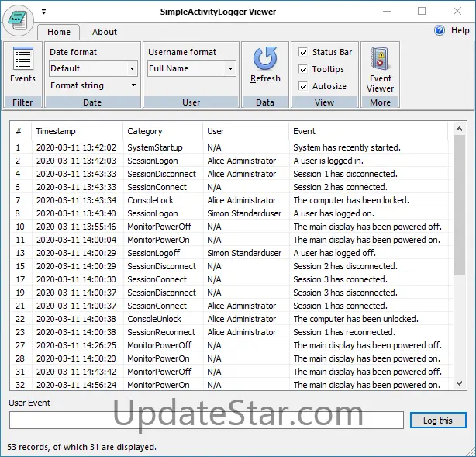
Task: Select timestamp 2020-03-11 14:30:20
Action: coord(76,358)
